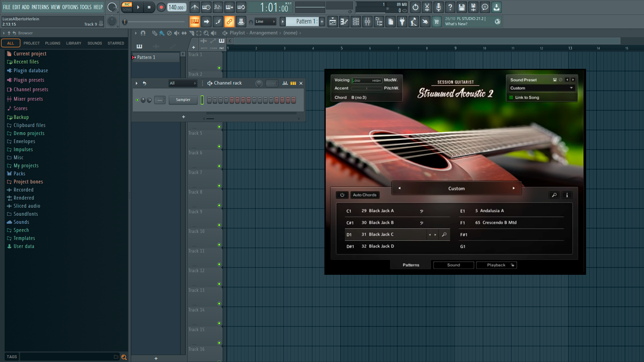Open the Piano roll view button
The height and width of the screenshot is (362, 644).
pos(344,22)
